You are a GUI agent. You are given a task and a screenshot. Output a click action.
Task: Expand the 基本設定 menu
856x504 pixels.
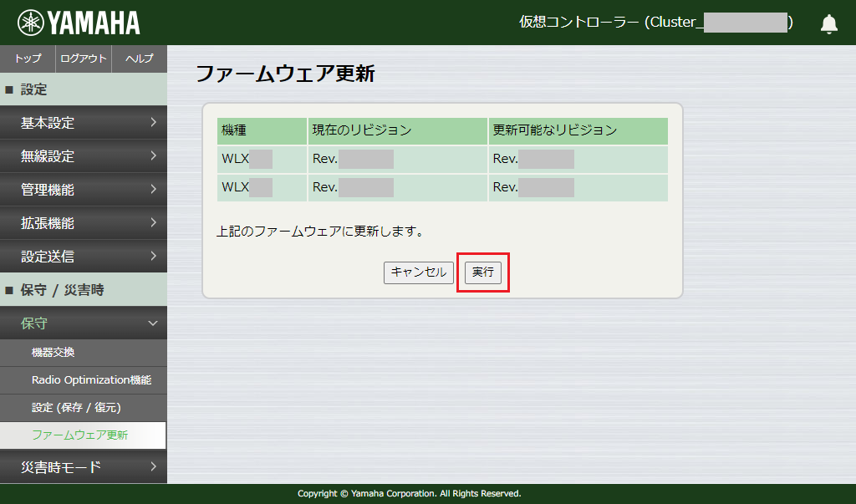tap(84, 123)
